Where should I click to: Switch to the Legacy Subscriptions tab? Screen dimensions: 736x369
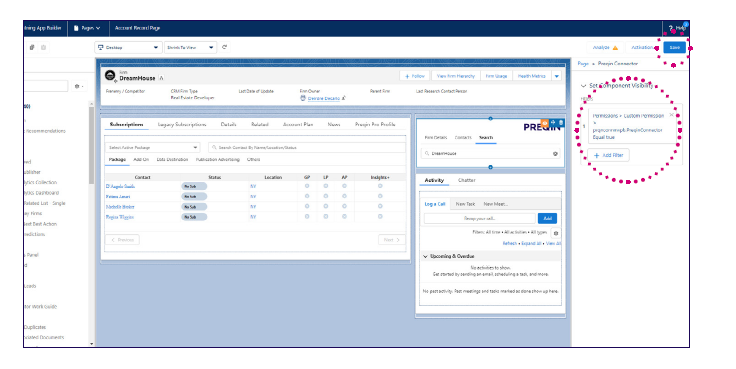[182, 124]
